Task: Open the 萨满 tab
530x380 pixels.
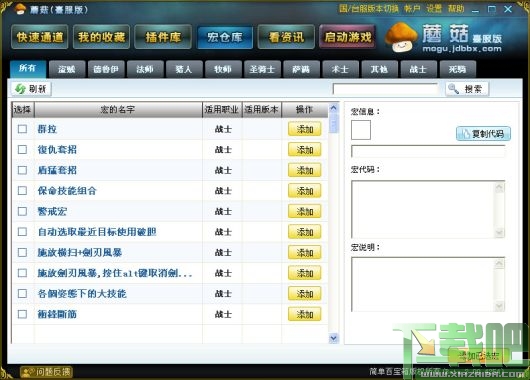Action: coord(302,70)
